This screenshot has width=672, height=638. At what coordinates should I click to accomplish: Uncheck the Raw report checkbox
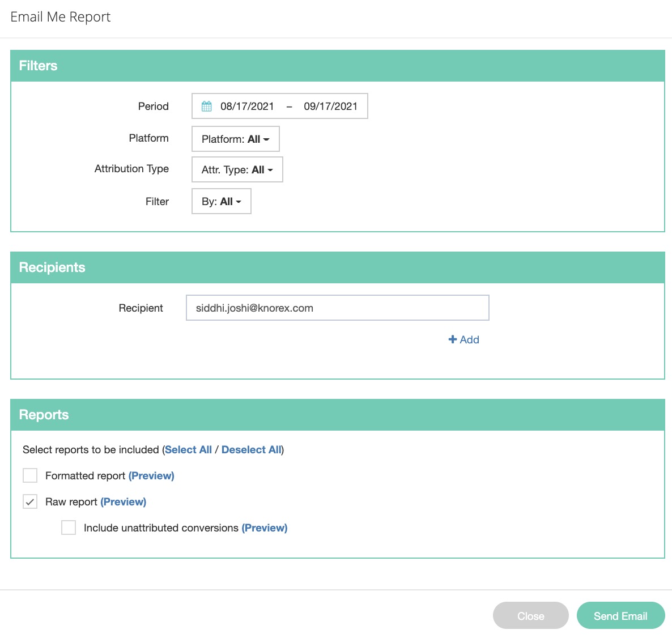tap(30, 501)
